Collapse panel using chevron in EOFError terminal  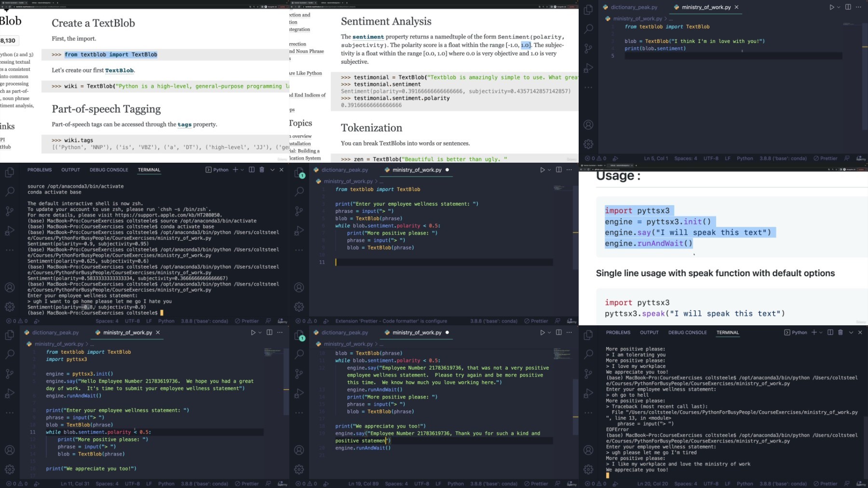[x=851, y=333]
